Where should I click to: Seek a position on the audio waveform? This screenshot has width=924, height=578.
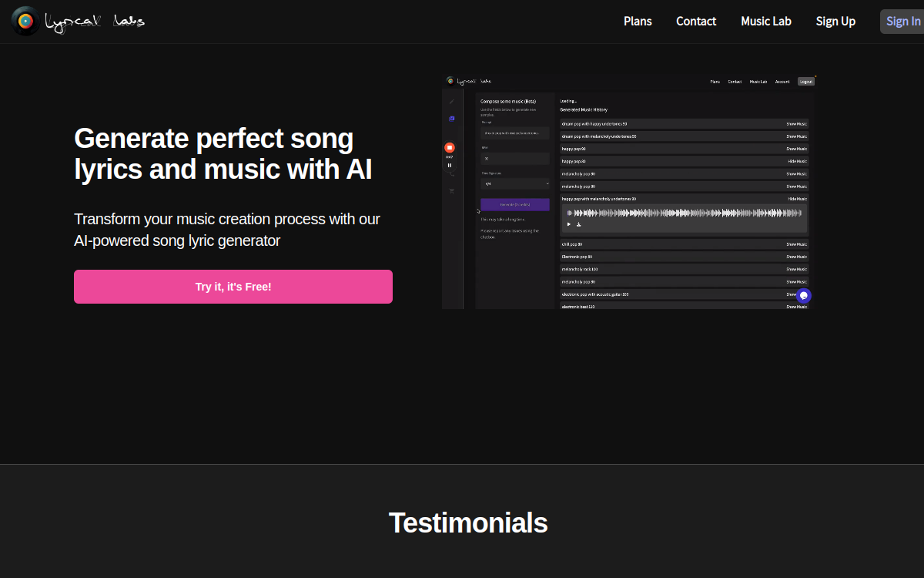click(684, 213)
